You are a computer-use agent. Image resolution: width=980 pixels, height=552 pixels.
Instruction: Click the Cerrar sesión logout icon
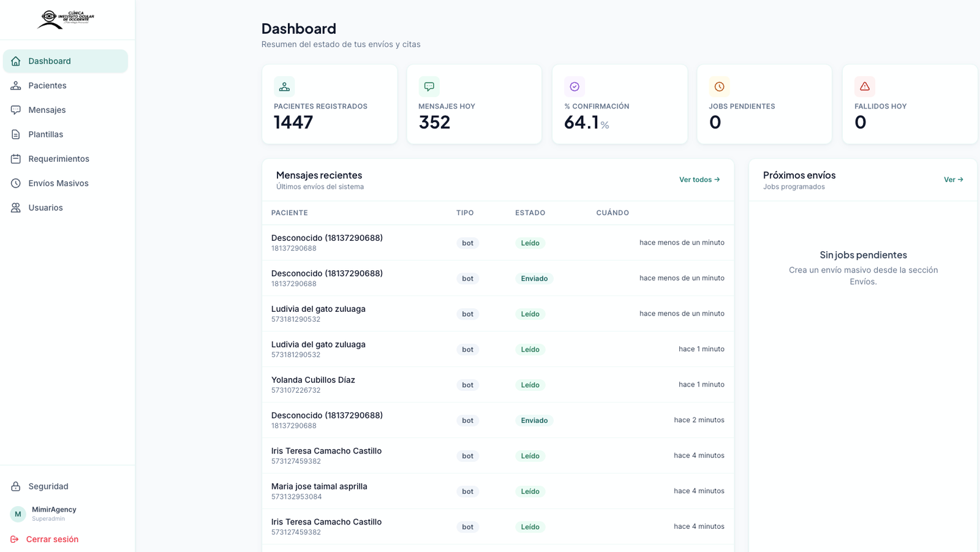pos(15,540)
